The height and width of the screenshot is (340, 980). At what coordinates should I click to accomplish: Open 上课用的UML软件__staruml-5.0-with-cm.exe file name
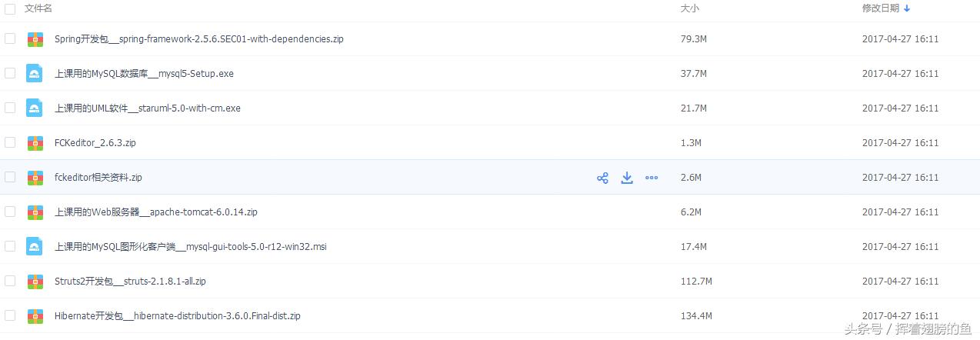click(148, 108)
